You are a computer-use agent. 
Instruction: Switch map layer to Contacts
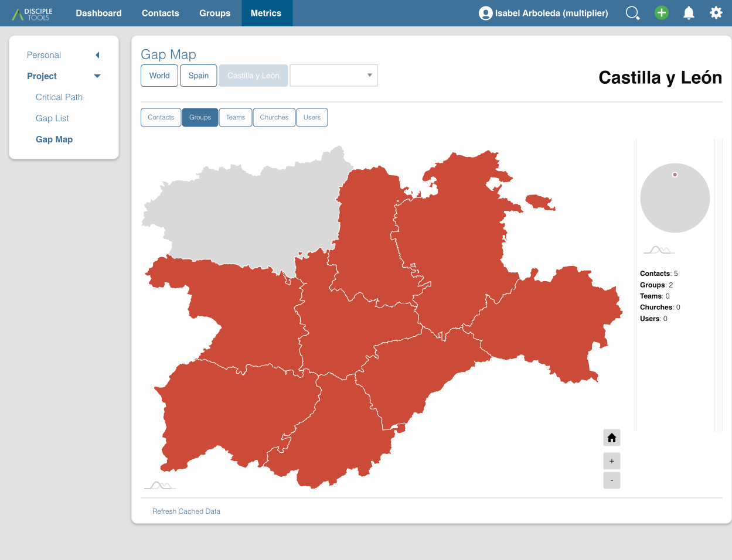161,117
